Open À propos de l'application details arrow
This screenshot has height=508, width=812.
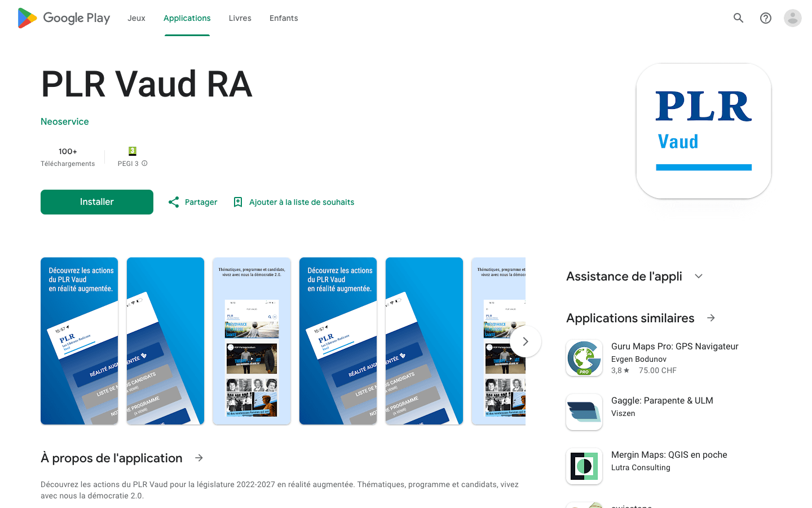click(198, 458)
